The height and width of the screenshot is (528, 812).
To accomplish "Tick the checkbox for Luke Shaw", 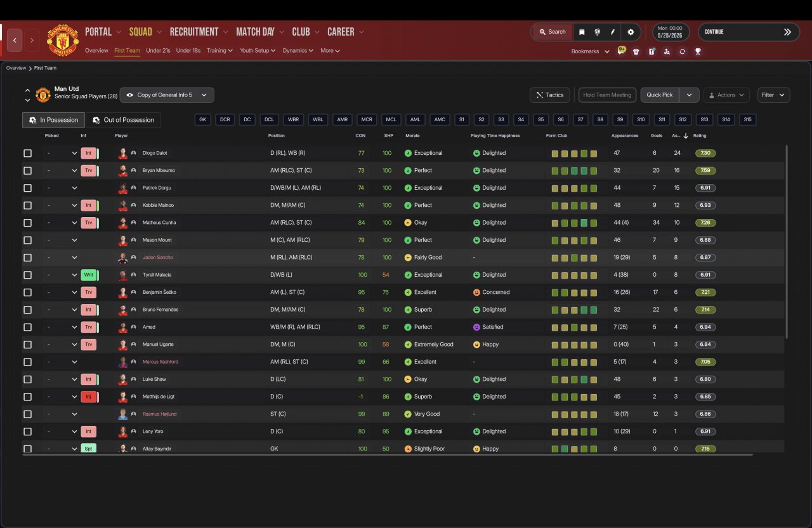I will pos(27,379).
